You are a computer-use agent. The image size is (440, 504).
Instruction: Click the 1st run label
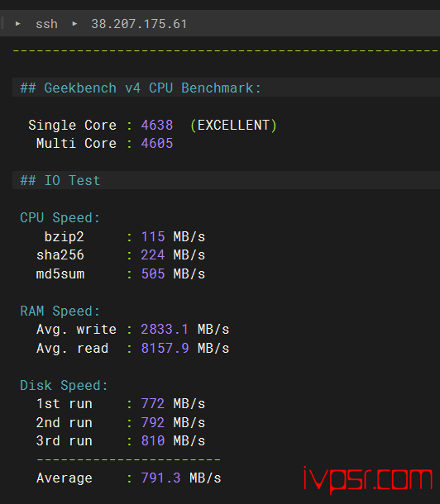[65, 404]
